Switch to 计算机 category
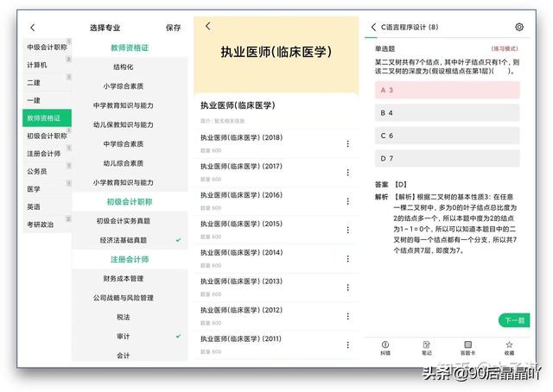This screenshot has width=553, height=392. coord(47,65)
